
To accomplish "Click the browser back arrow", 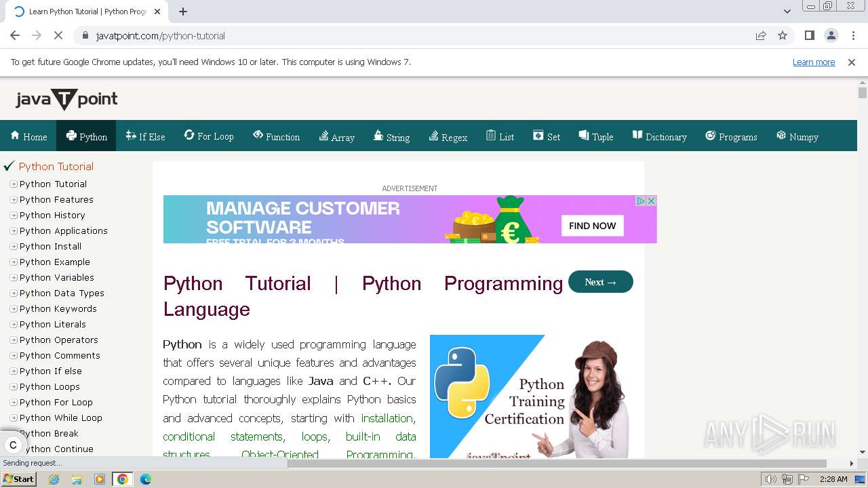I will (x=15, y=35).
